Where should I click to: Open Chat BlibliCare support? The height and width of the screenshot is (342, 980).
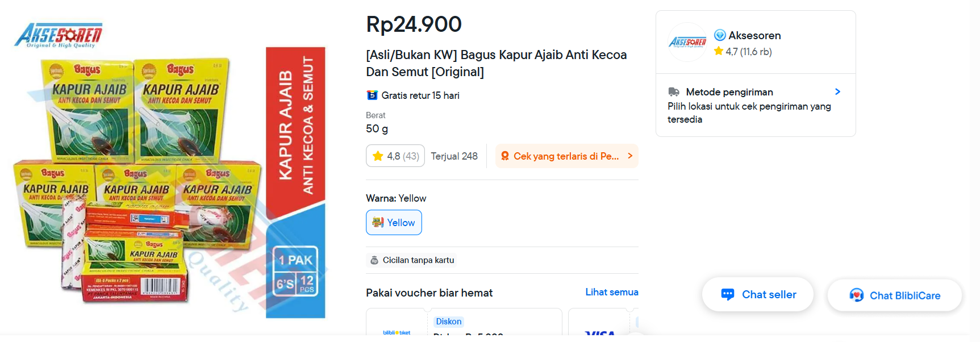(x=895, y=295)
